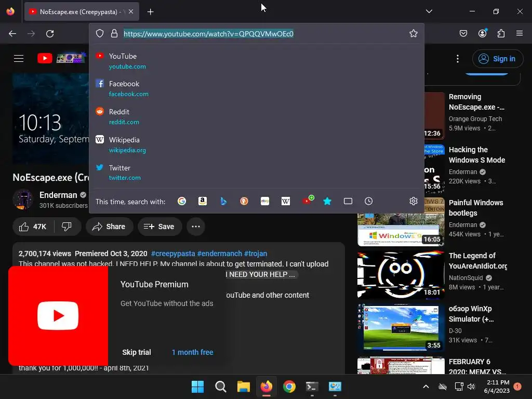Add YouTube search engine icon

(308, 200)
